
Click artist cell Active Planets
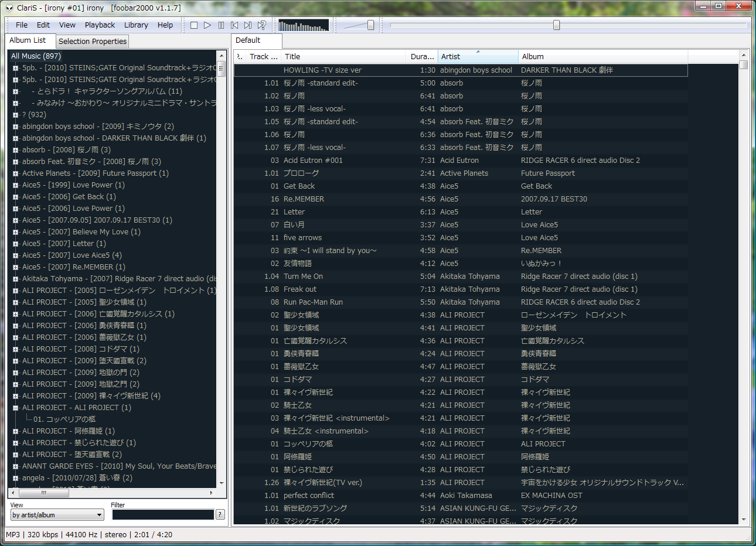tap(464, 173)
